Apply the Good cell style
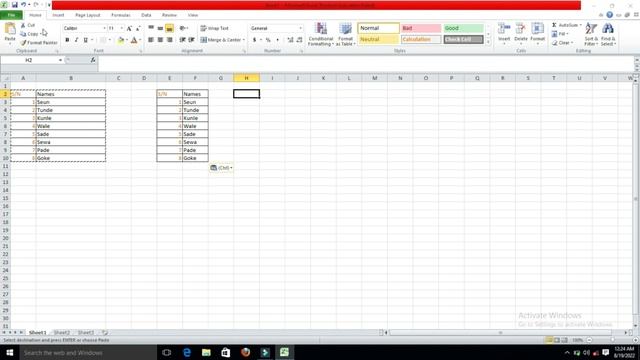Image resolution: width=640 pixels, height=360 pixels. pyautogui.click(x=463, y=28)
